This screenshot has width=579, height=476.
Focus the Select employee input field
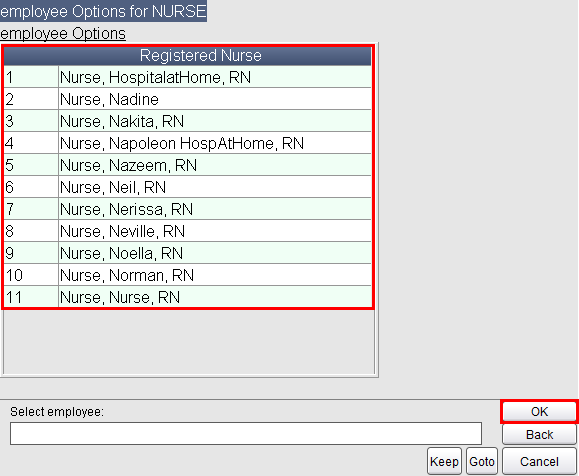point(246,434)
